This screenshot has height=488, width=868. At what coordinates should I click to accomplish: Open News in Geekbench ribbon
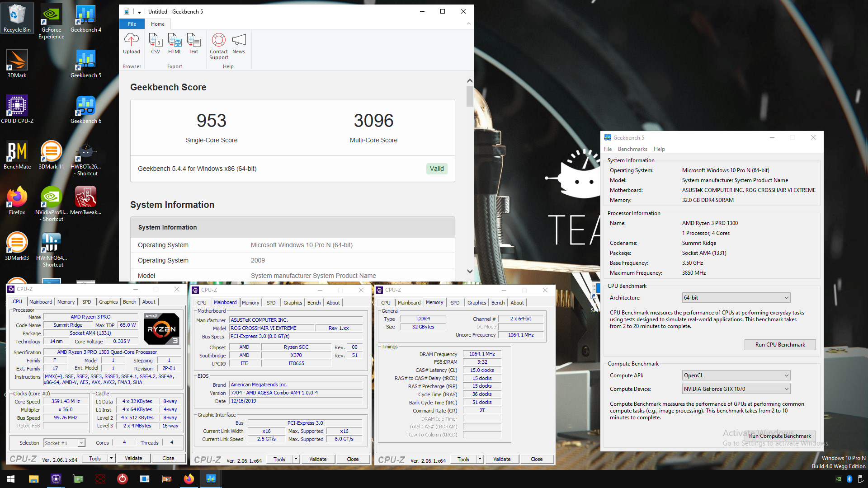(239, 44)
